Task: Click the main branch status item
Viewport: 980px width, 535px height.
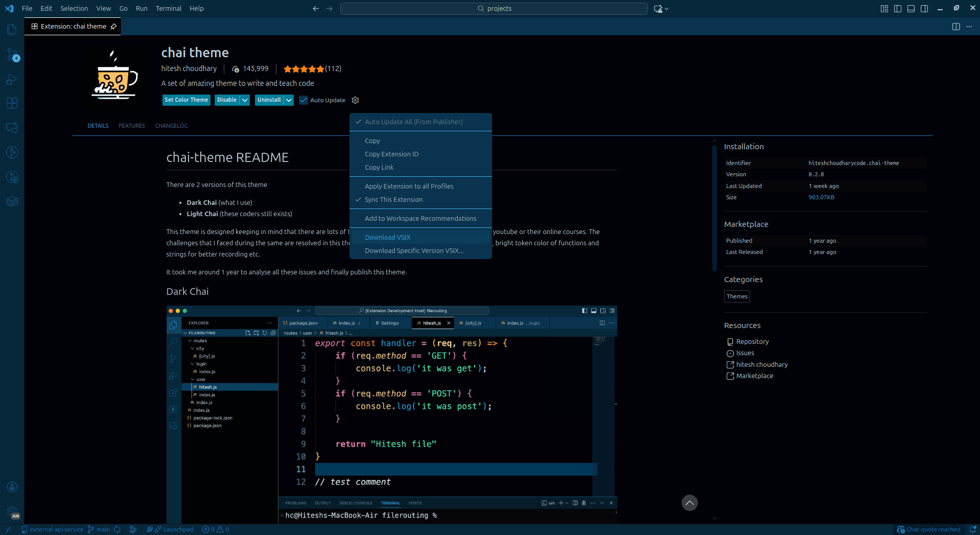Action: pos(99,529)
